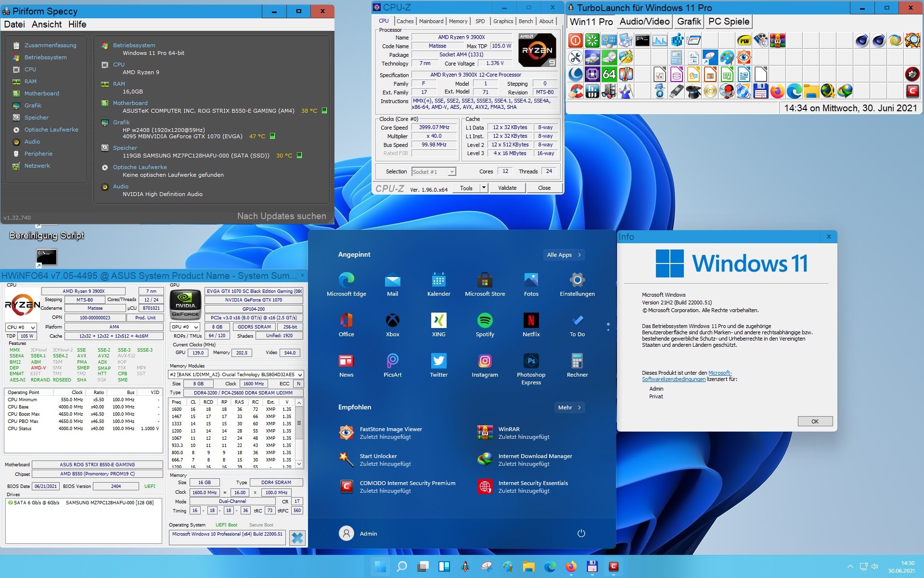This screenshot has width=924, height=578.
Task: Open Ansicht menu in Speccy
Action: (x=47, y=25)
